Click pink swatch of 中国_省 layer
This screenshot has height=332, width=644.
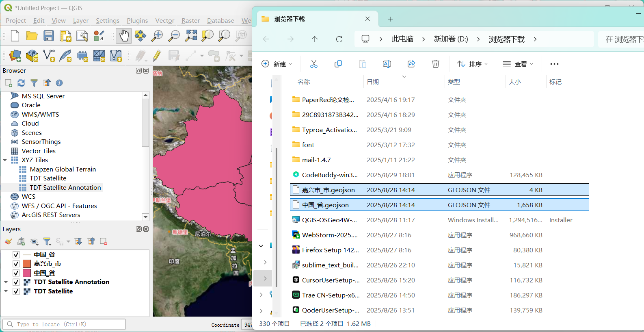(27, 273)
